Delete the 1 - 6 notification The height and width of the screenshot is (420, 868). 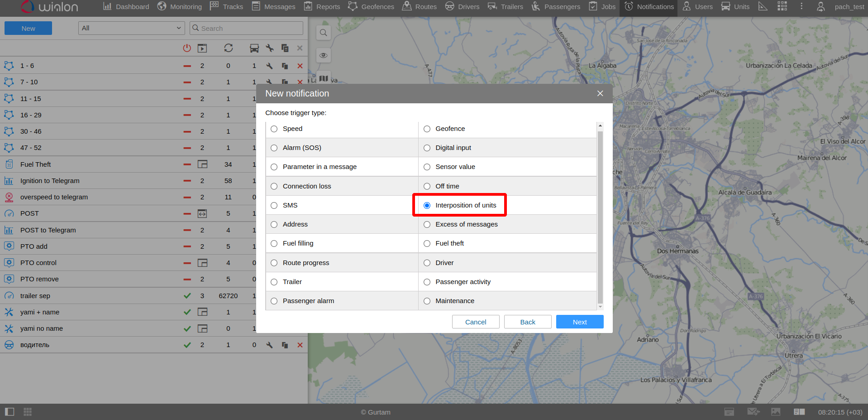click(300, 66)
